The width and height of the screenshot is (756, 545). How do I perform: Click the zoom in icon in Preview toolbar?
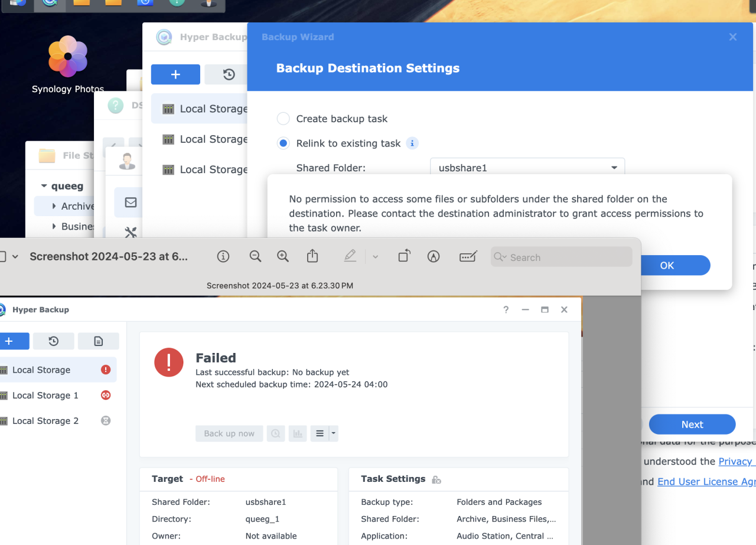283,256
